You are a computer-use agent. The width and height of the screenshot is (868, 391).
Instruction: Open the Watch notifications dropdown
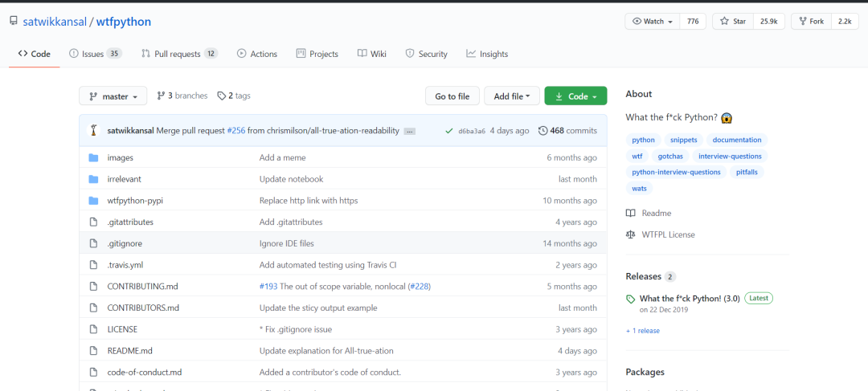[x=653, y=22]
